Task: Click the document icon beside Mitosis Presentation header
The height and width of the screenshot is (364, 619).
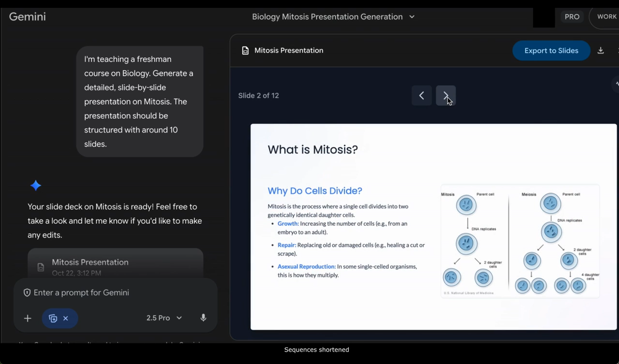Action: [x=245, y=50]
